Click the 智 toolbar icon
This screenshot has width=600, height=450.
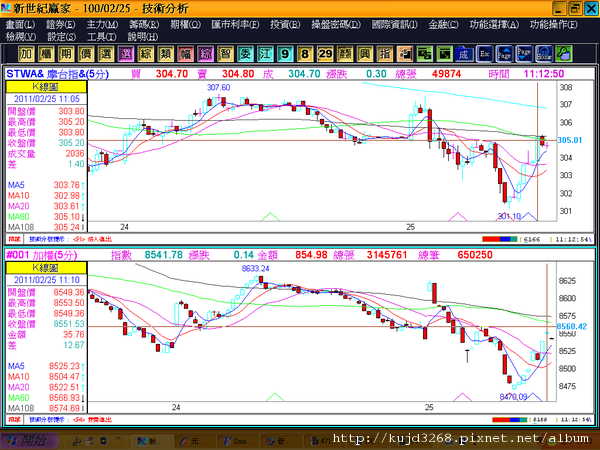(x=225, y=54)
